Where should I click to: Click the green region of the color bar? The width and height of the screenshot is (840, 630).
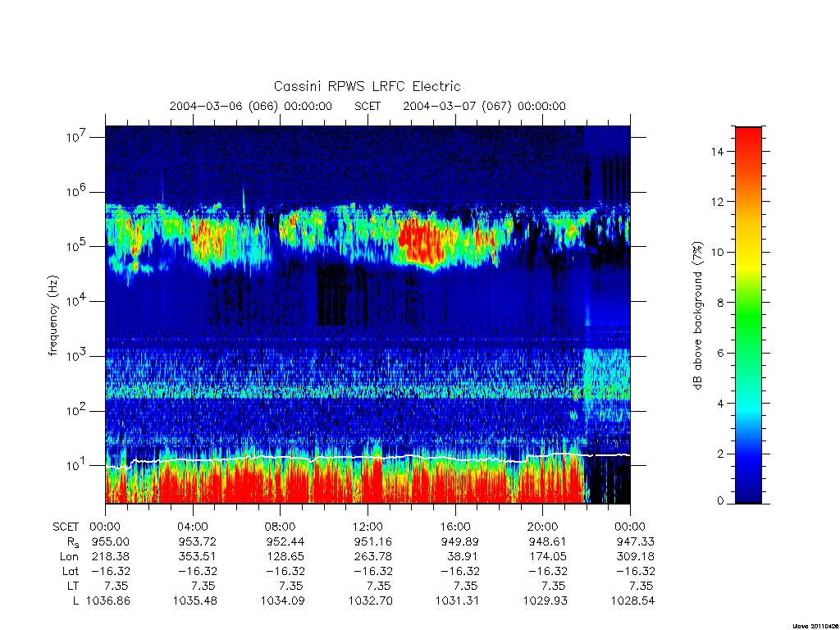(748, 322)
